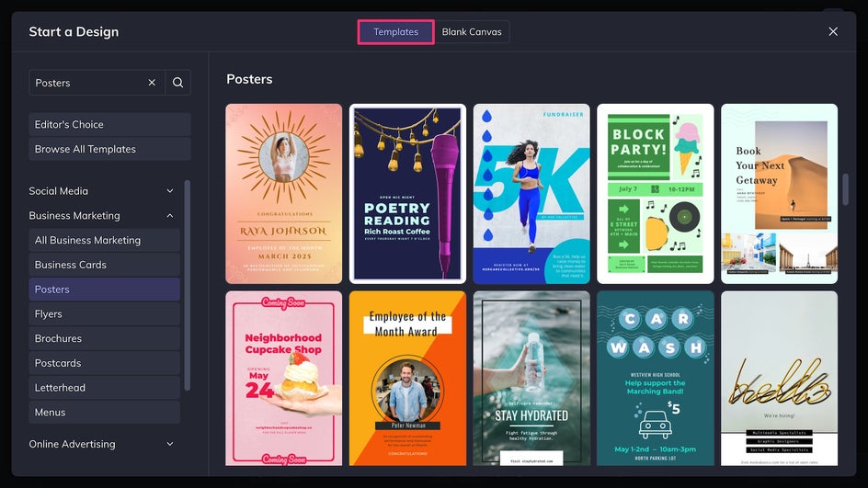Click the sidebar category scrollbar
This screenshot has height=488, width=868.
(x=187, y=285)
